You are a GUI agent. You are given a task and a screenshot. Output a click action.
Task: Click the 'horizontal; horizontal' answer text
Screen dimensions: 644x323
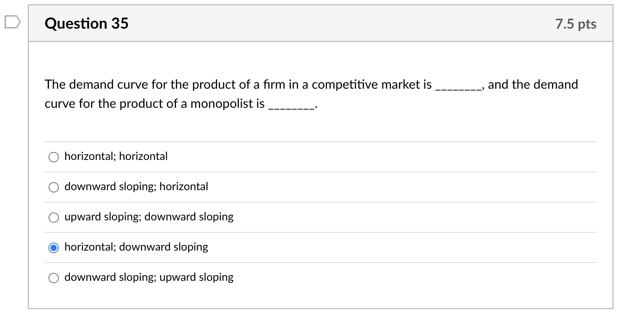pos(116,156)
